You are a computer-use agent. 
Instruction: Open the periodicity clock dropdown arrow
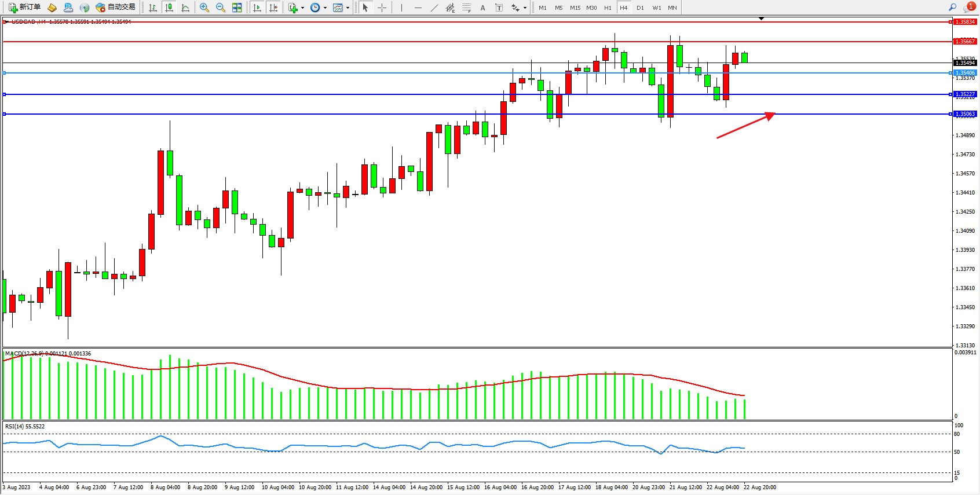(325, 8)
